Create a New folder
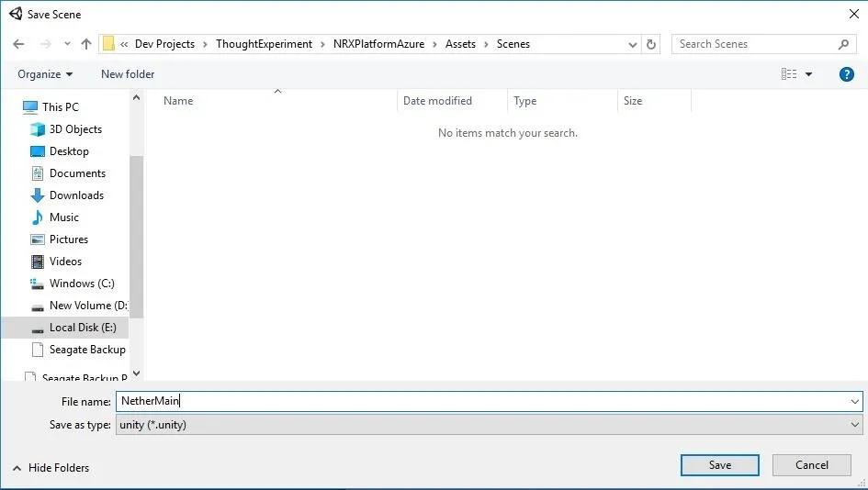Viewport: 868px width, 490px height. (x=128, y=74)
